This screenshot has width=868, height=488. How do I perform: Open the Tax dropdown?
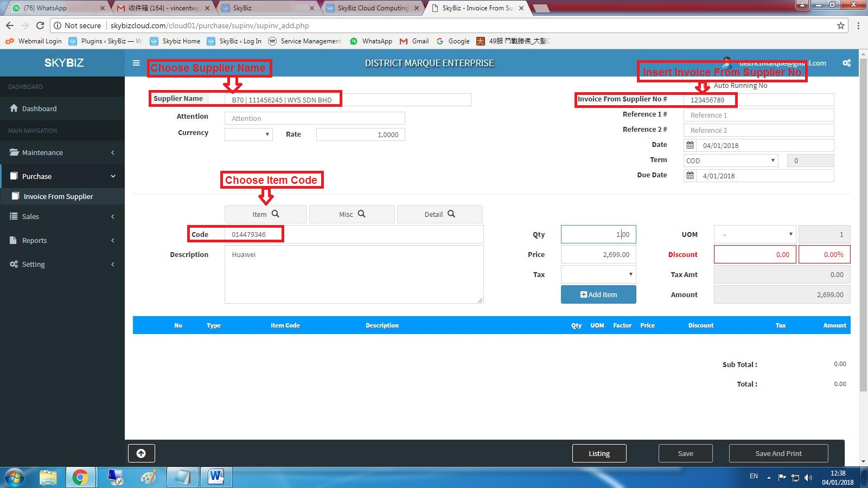598,274
